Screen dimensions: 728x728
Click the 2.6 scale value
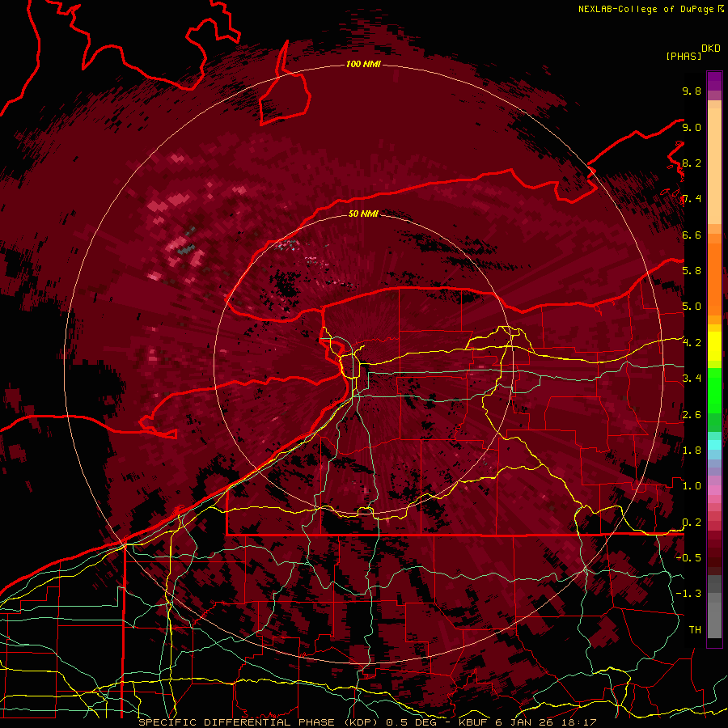point(692,415)
